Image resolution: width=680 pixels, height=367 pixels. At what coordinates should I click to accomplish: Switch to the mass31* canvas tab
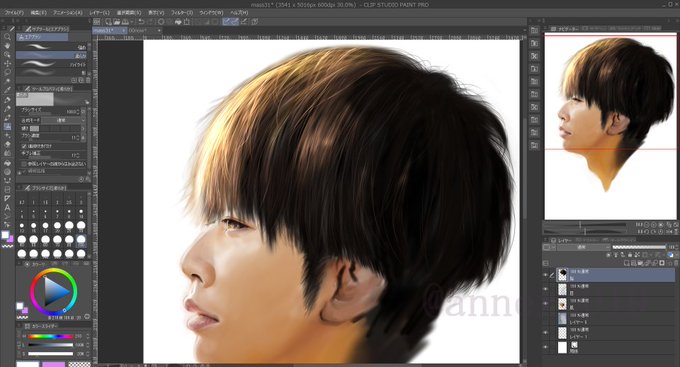point(109,31)
